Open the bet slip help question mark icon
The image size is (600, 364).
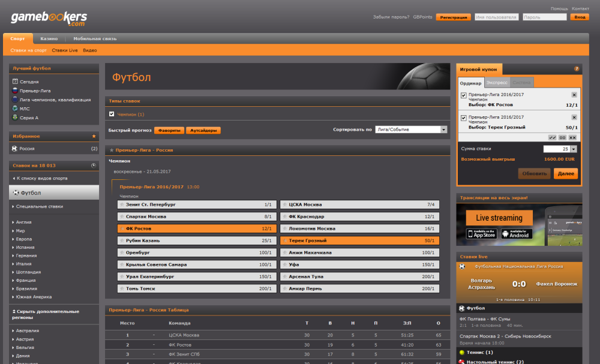576,69
